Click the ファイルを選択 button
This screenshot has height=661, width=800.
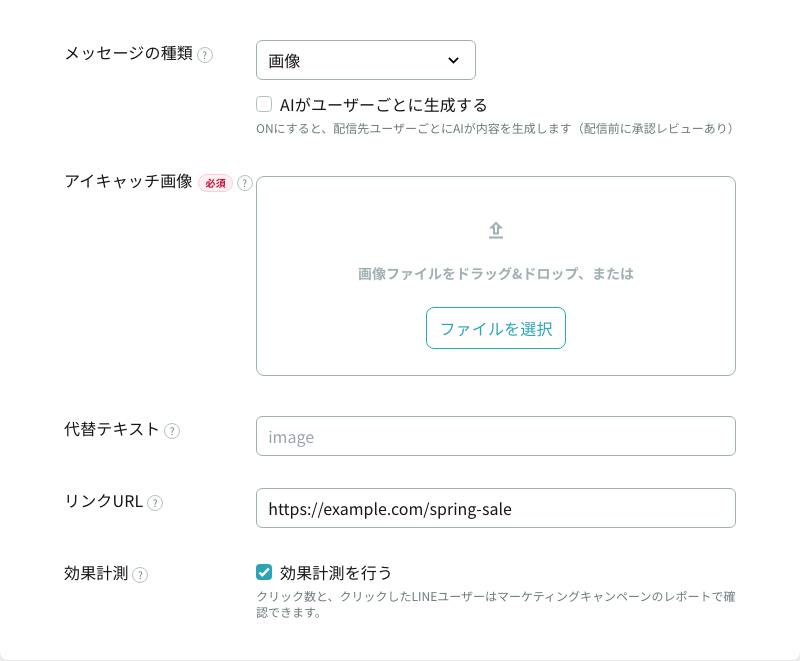pos(496,328)
